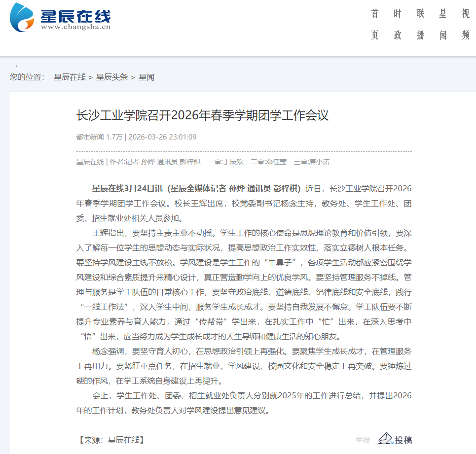Image resolution: width=476 pixels, height=454 pixels.
Task: Click the paper-plane icon beside 投稿
Action: 385,439
